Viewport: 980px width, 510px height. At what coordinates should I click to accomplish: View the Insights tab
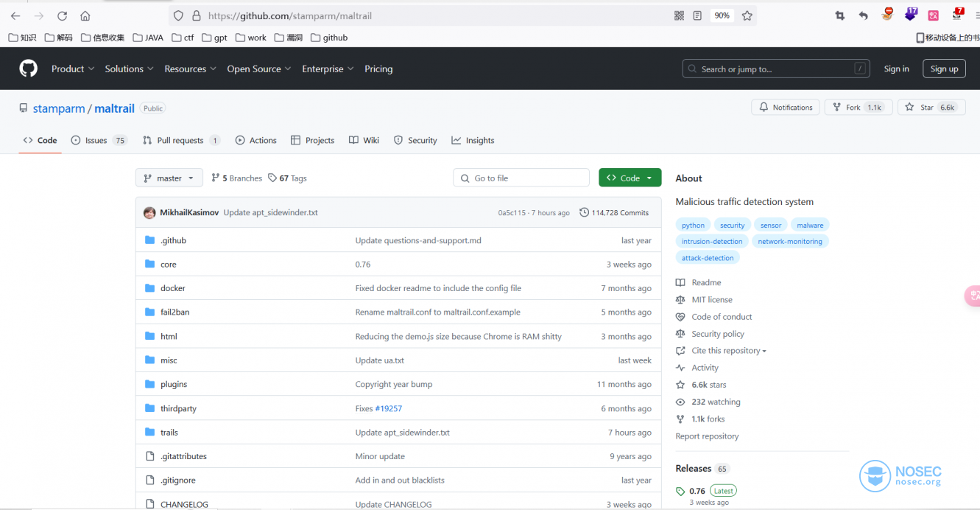(x=473, y=140)
